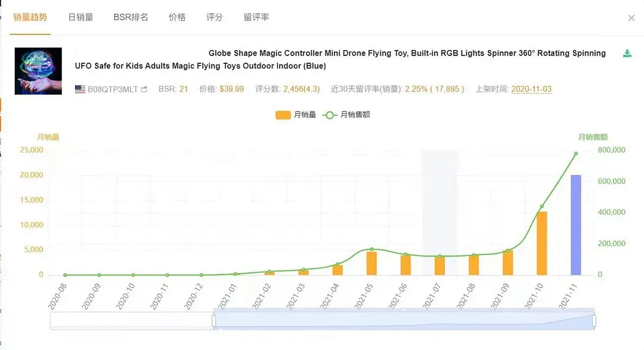Click the 2020-08 x-axis label
Viewport: 644px width, 350px height.
click(x=57, y=296)
